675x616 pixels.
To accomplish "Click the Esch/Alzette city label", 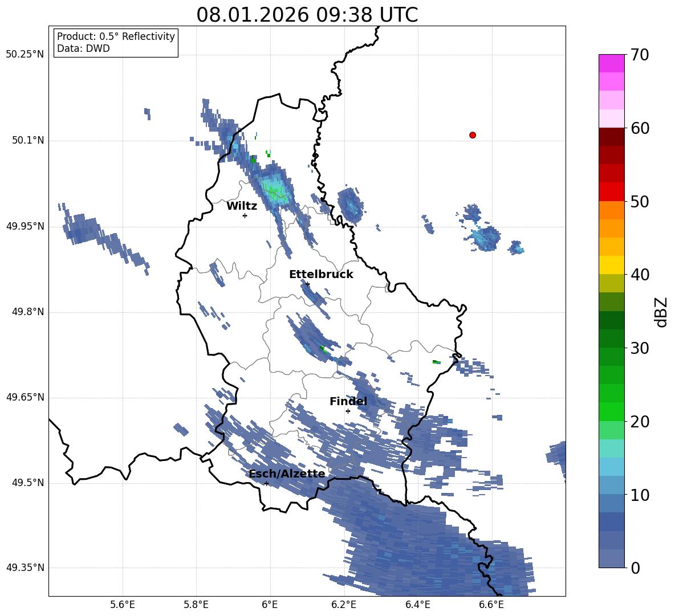I will tap(287, 474).
